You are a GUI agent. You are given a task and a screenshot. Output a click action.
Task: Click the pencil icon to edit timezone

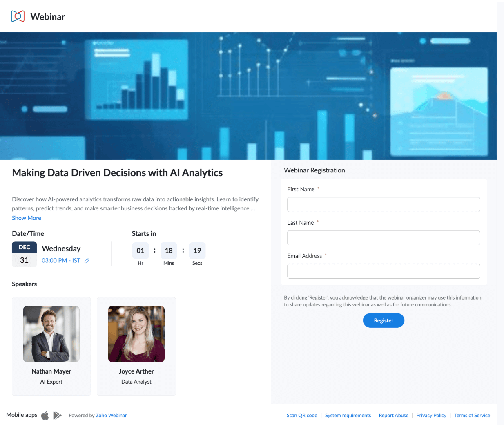[87, 261]
